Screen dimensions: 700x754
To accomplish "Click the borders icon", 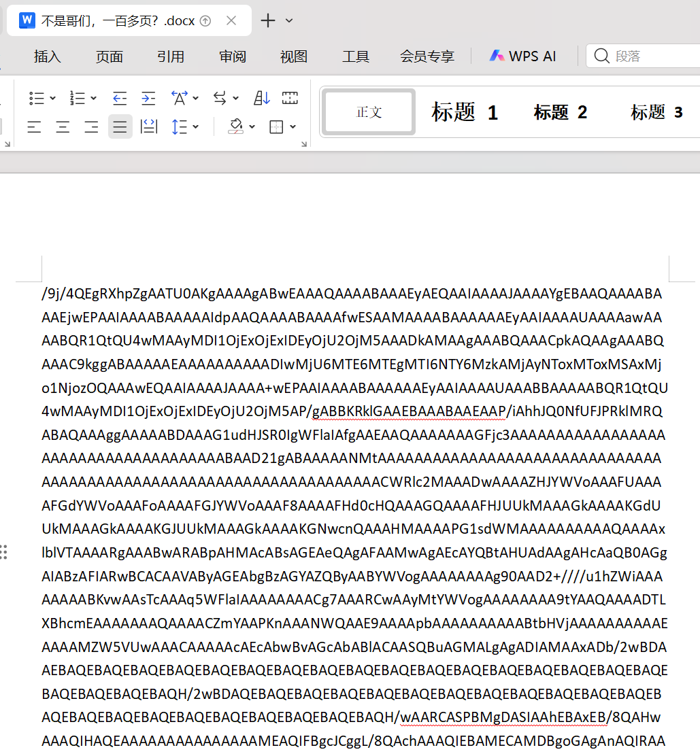I will [276, 126].
